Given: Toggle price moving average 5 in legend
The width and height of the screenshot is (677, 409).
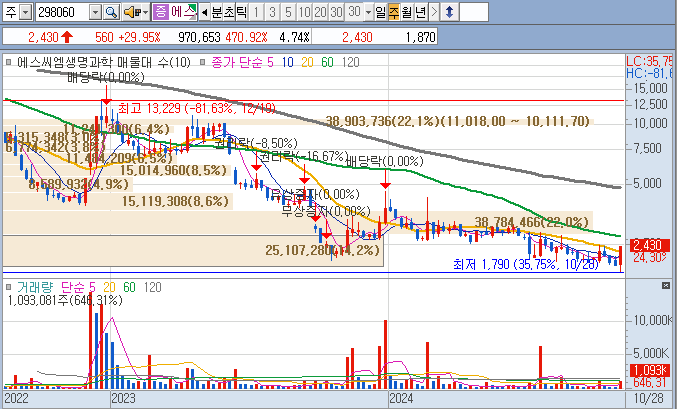Looking at the screenshot, I should pyautogui.click(x=270, y=63).
